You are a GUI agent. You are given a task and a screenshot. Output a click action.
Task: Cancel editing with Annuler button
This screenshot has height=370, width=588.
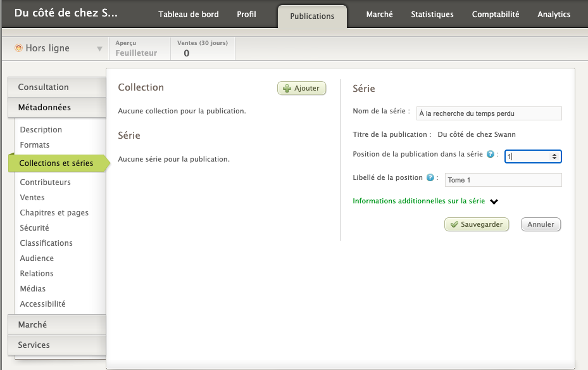541,224
